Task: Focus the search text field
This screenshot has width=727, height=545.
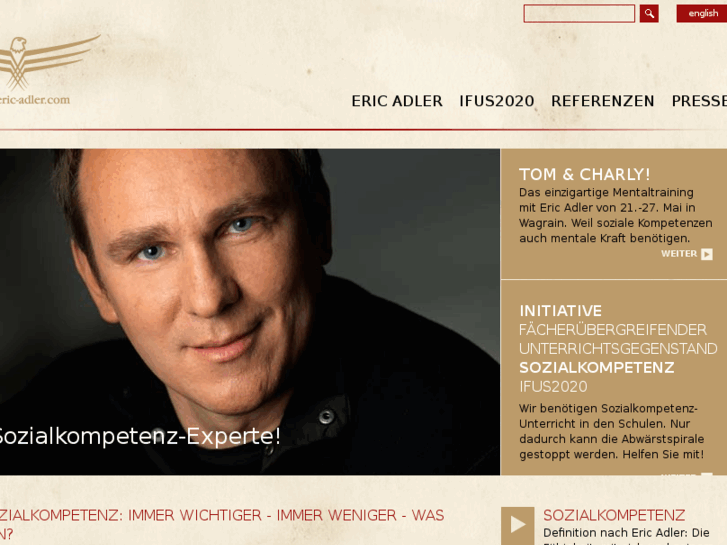Action: [x=579, y=13]
